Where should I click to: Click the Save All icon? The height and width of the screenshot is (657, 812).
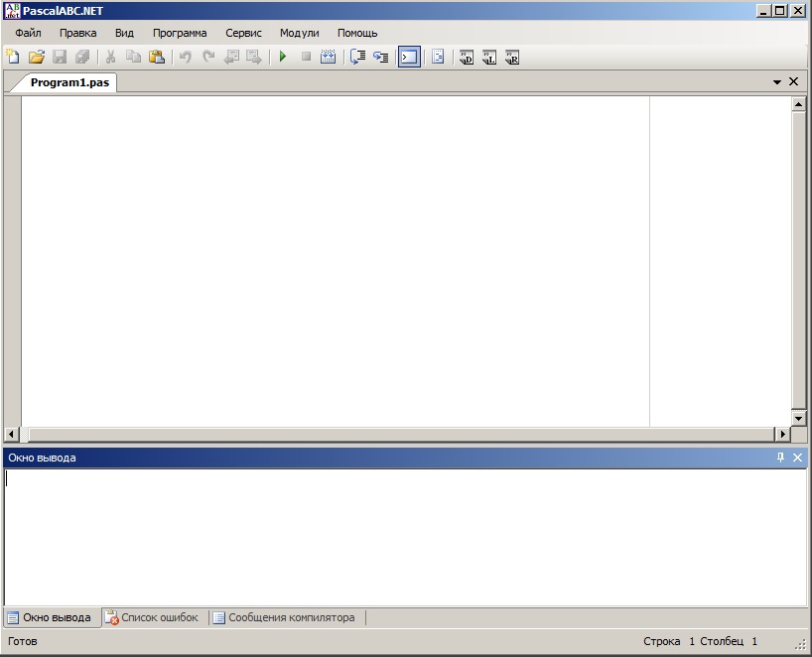click(82, 57)
